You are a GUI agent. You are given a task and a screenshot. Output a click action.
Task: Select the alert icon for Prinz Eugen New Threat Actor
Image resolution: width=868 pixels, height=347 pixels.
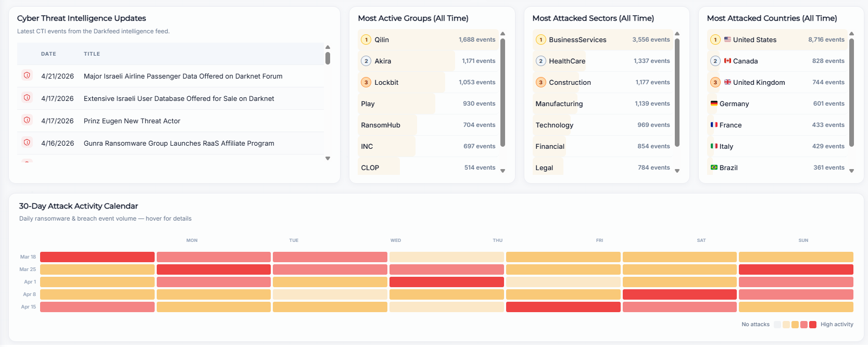coord(27,120)
